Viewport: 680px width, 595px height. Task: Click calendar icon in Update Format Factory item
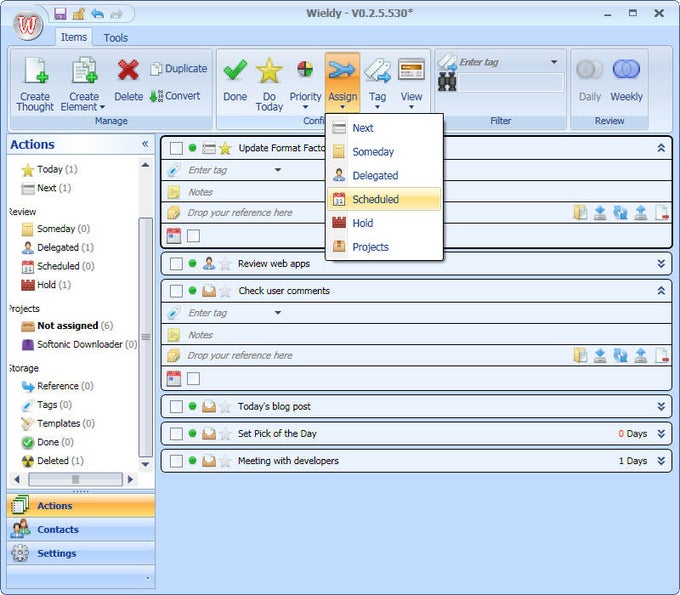pyautogui.click(x=174, y=236)
